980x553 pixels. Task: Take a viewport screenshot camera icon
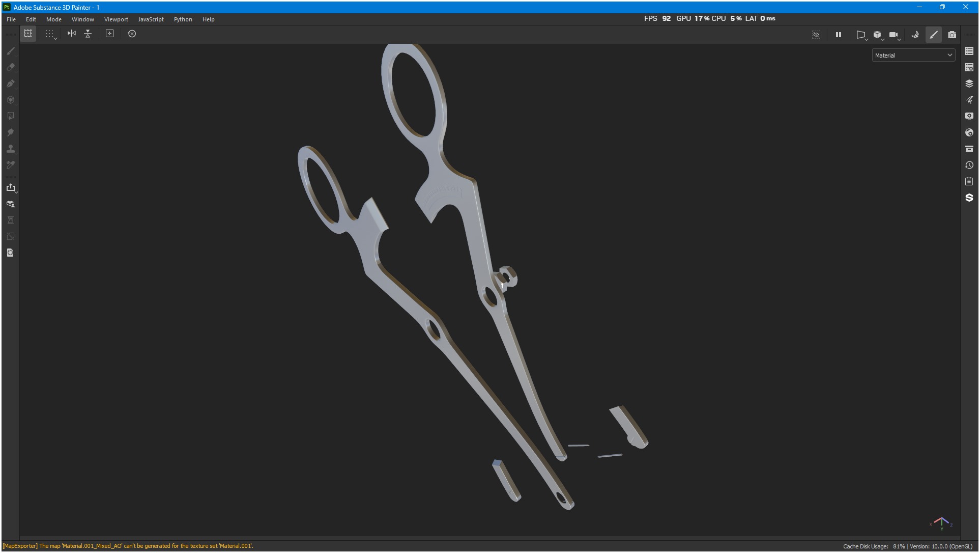[x=952, y=35]
